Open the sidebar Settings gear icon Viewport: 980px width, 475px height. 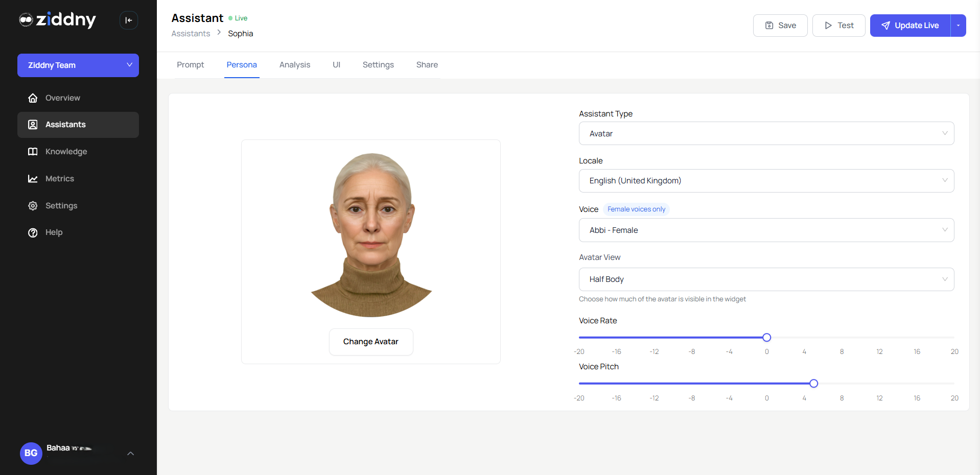click(x=33, y=206)
